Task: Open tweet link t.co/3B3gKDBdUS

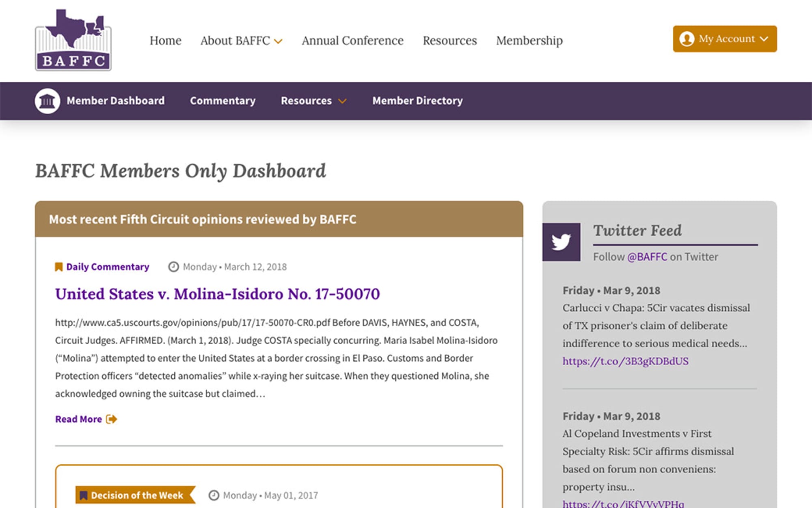Action: pos(625,361)
